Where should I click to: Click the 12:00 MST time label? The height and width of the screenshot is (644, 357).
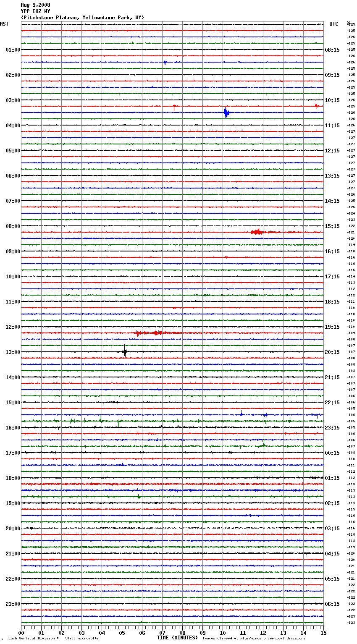13,327
